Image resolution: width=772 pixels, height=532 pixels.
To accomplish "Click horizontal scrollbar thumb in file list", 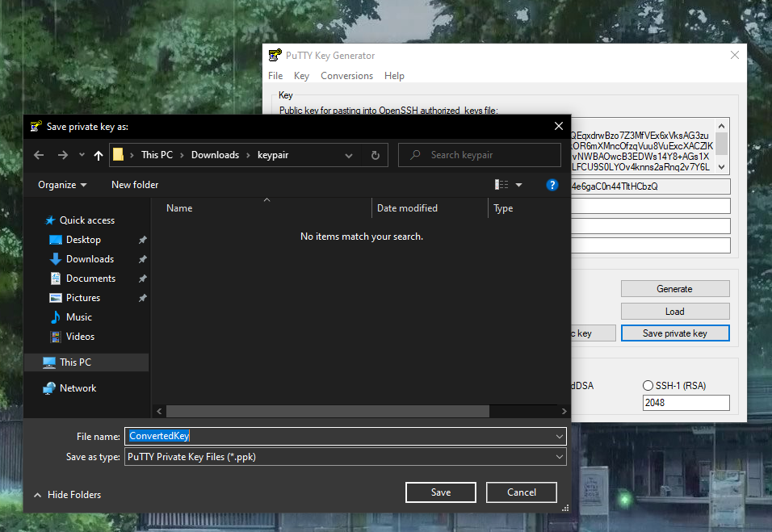I will tap(328, 412).
